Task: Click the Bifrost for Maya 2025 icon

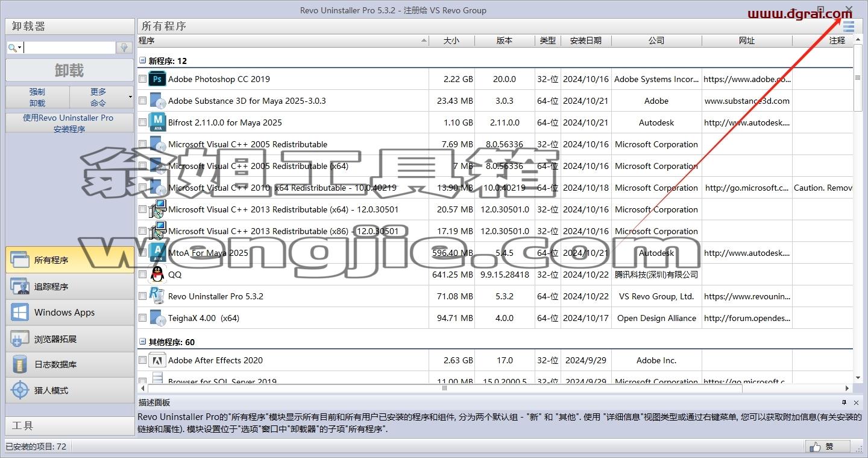Action: [x=157, y=122]
